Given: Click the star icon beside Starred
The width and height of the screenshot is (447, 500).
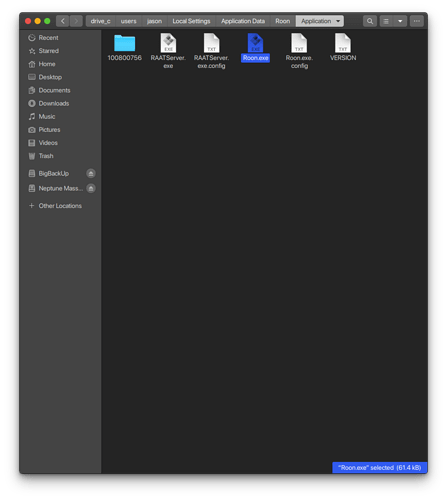Looking at the screenshot, I should click(32, 51).
